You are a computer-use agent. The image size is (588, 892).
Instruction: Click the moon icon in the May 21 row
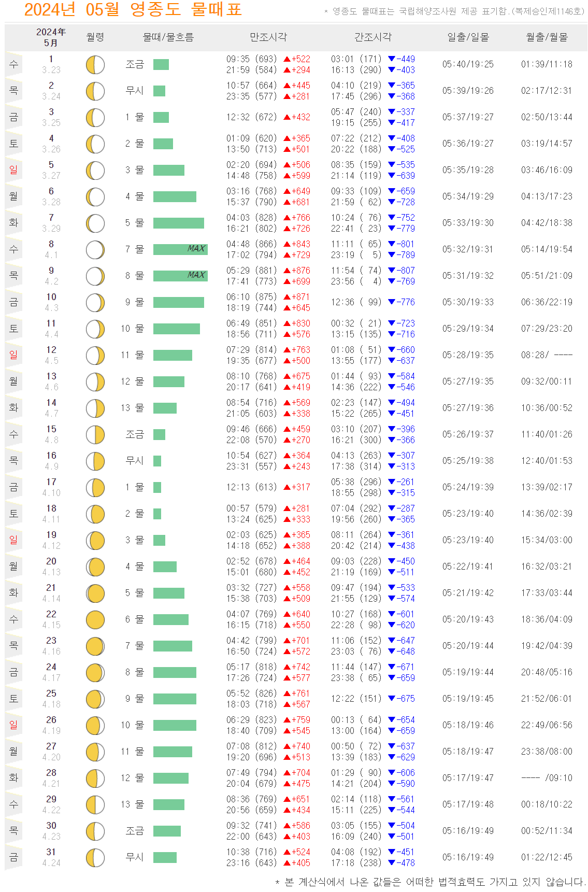click(x=95, y=593)
